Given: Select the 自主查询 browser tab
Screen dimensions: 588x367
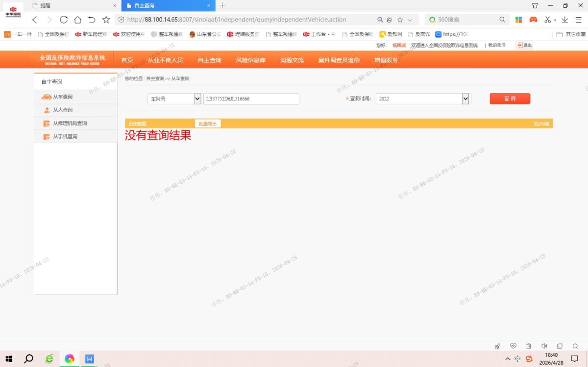Looking at the screenshot, I should (168, 5).
